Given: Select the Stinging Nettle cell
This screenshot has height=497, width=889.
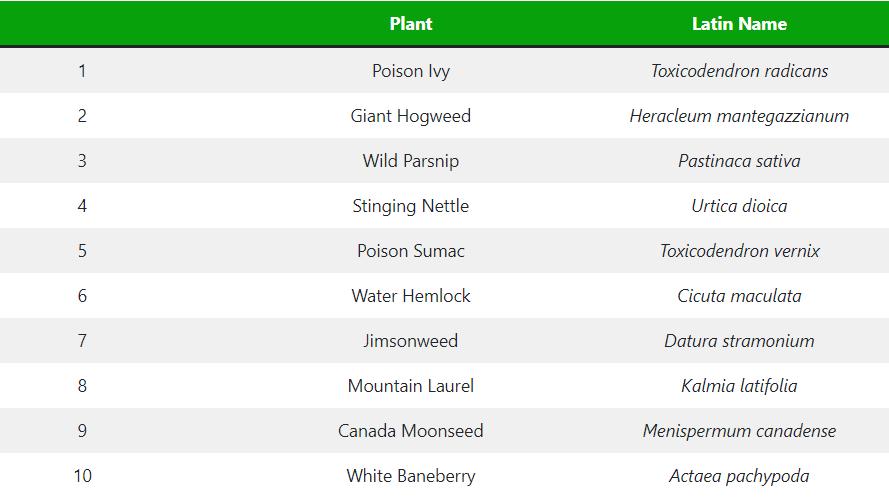Looking at the screenshot, I should click(x=410, y=206).
